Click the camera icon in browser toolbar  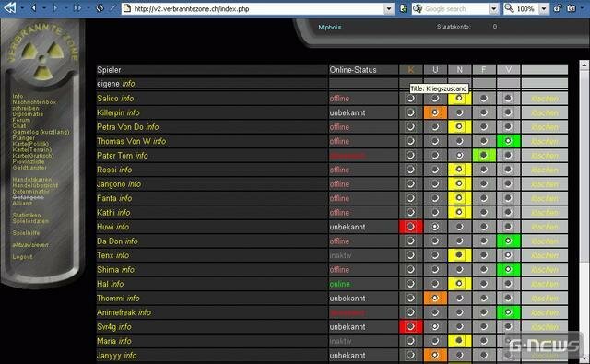(572, 8)
